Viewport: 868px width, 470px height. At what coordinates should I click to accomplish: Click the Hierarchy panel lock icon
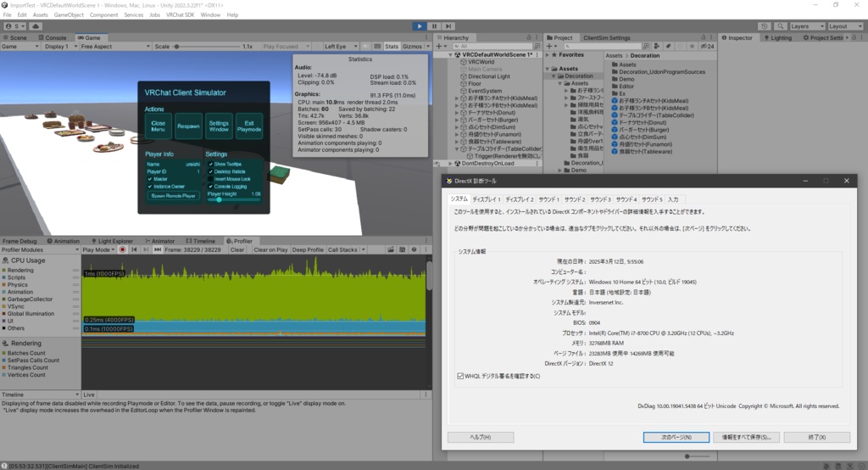(x=529, y=37)
